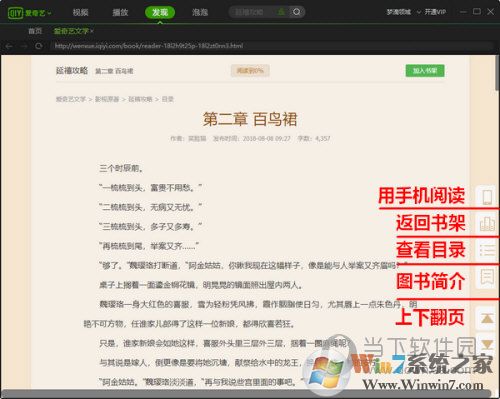The image size is (500, 399).
Task: Click the magnifier search icon
Action: 296,12
